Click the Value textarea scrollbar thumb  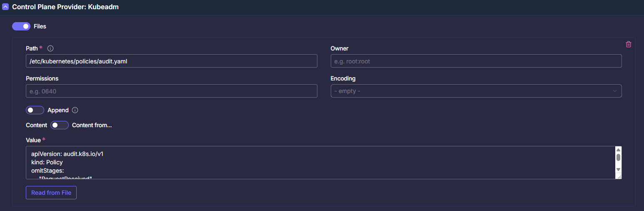618,158
